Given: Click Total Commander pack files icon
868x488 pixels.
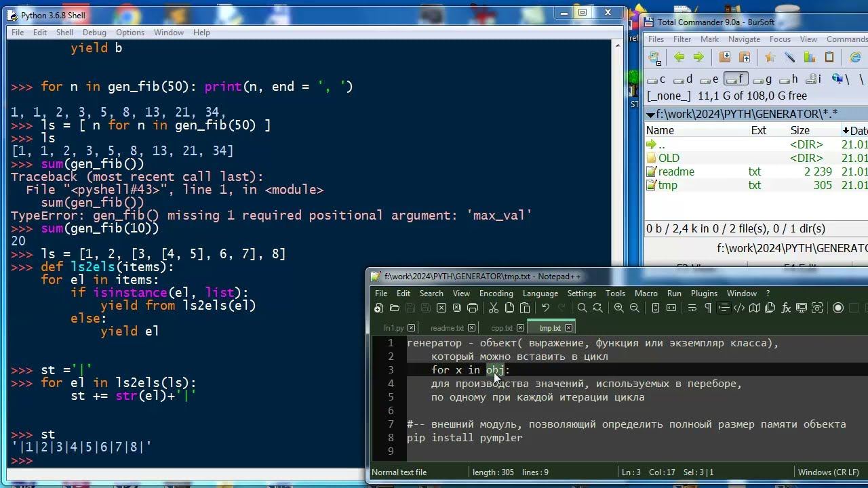Looking at the screenshot, I should [x=725, y=57].
